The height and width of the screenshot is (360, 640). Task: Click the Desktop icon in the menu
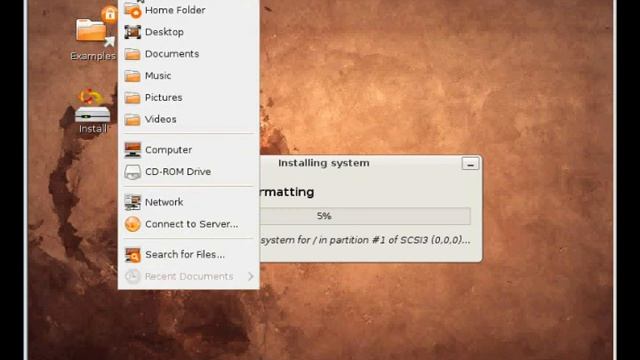[x=133, y=32]
